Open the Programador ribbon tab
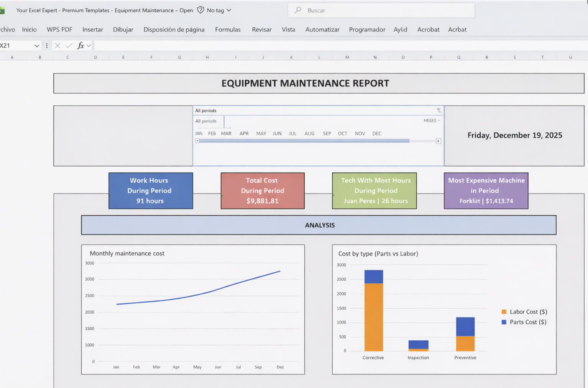 pos(367,29)
